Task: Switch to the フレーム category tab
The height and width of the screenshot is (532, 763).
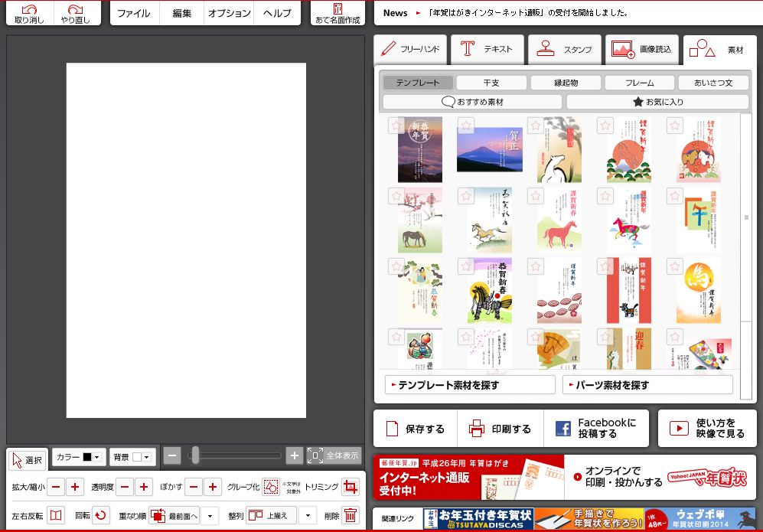Action: [x=640, y=83]
